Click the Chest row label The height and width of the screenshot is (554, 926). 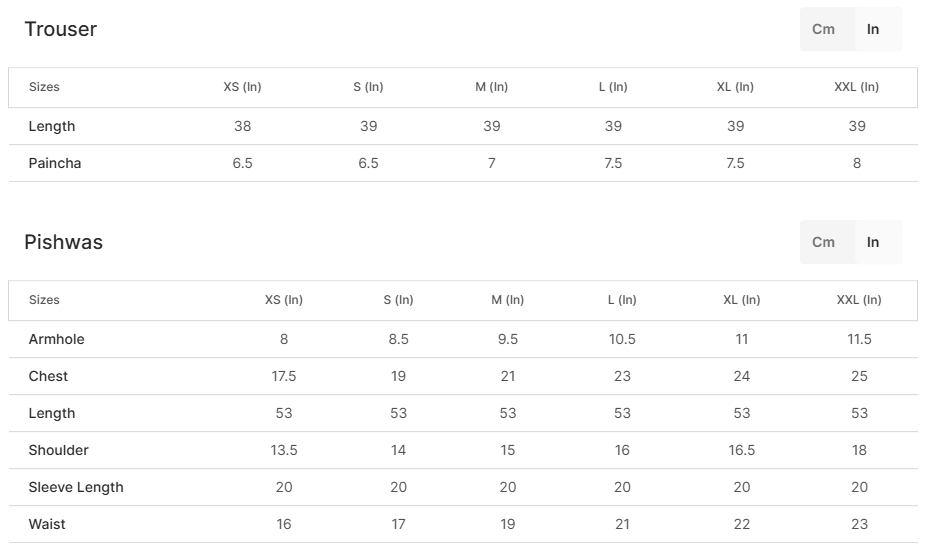pos(49,376)
